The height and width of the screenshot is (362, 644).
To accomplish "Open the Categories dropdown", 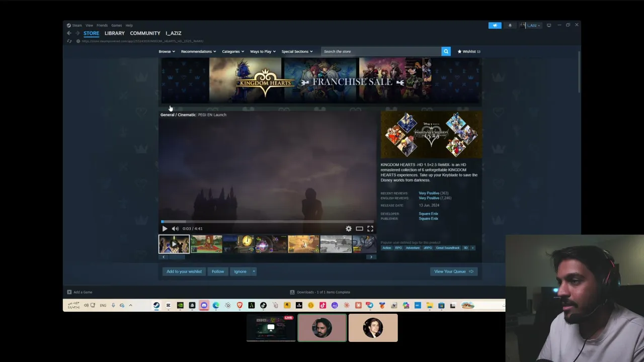I will (233, 51).
